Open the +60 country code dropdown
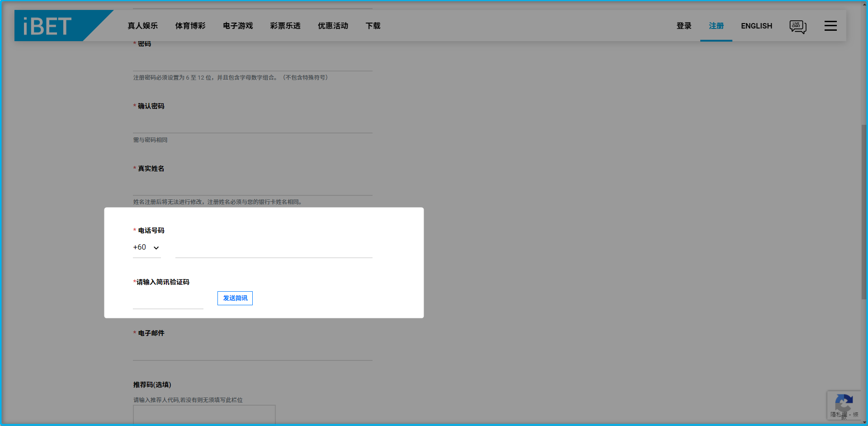The width and height of the screenshot is (868, 426). (146, 247)
